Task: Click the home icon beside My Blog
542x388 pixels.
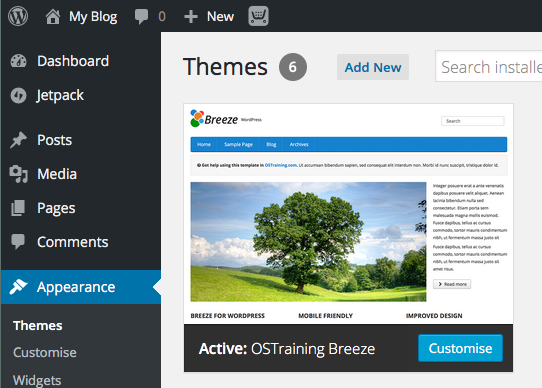Action: tap(53, 16)
